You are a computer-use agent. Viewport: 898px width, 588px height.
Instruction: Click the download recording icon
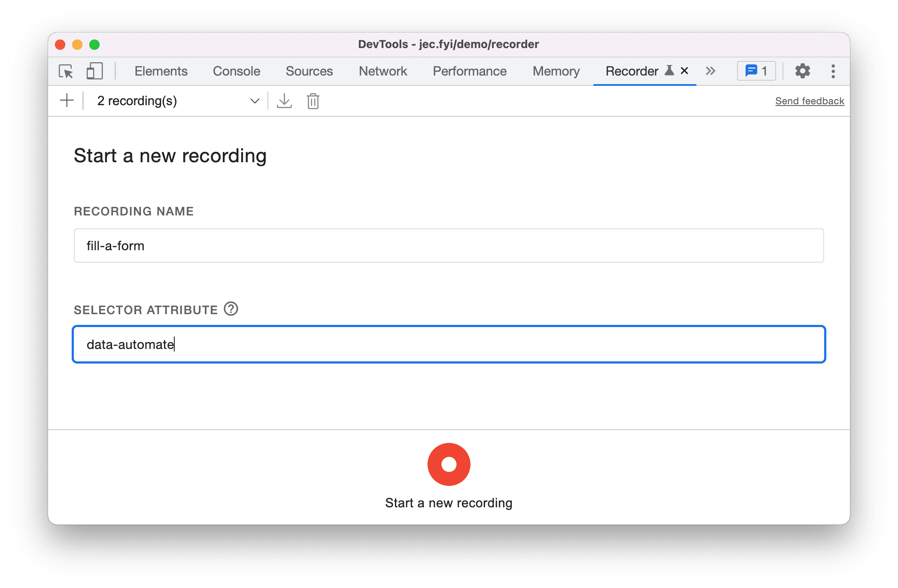pos(284,100)
